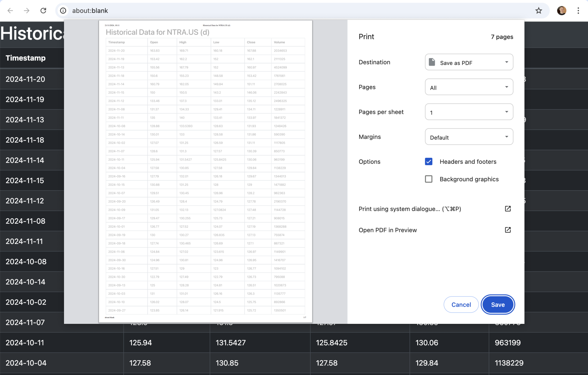Click the Pages per sheet stepper control
Viewport: 588px width, 375px height.
tap(469, 112)
